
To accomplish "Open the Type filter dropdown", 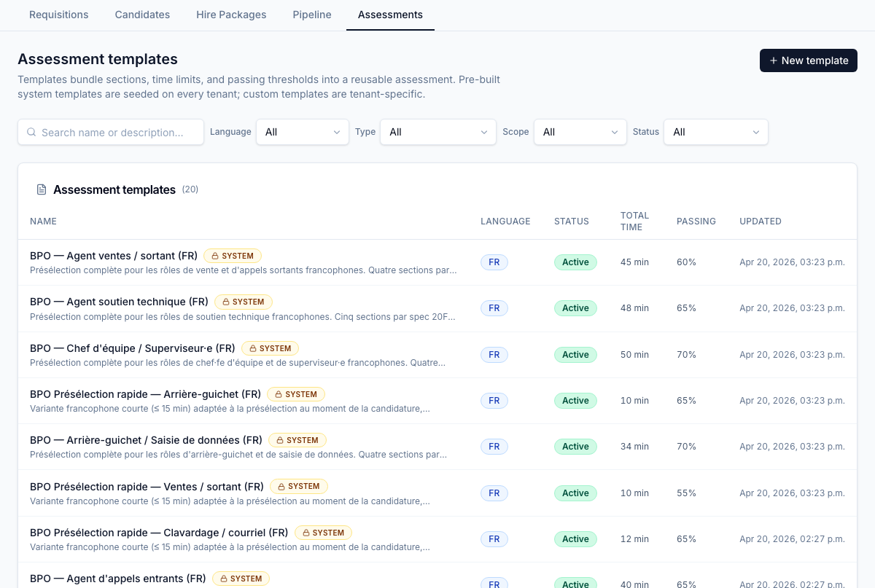I will [438, 132].
